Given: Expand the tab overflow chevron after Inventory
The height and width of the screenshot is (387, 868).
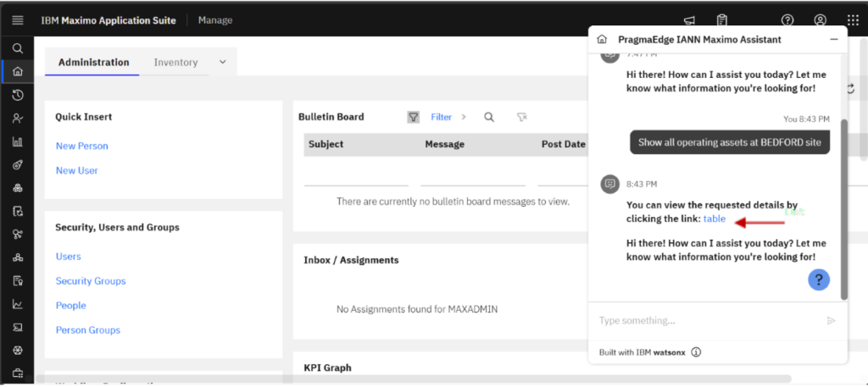Looking at the screenshot, I should pos(223,62).
